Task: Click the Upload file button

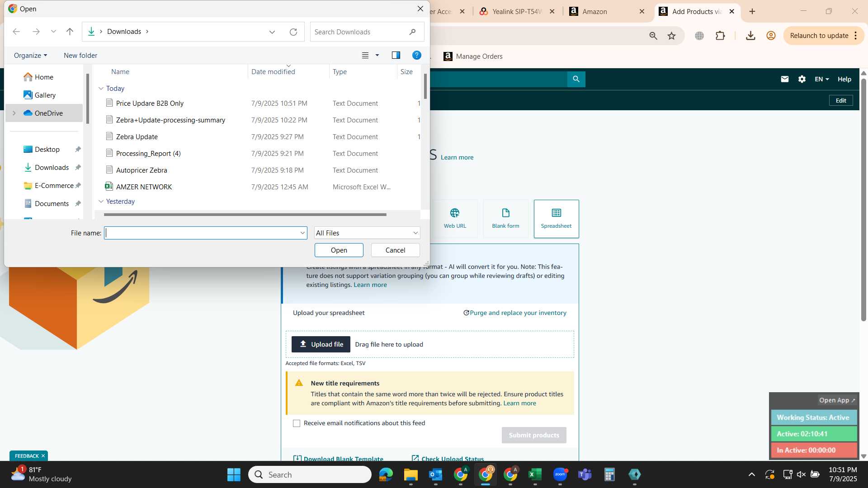Action: pyautogui.click(x=321, y=344)
